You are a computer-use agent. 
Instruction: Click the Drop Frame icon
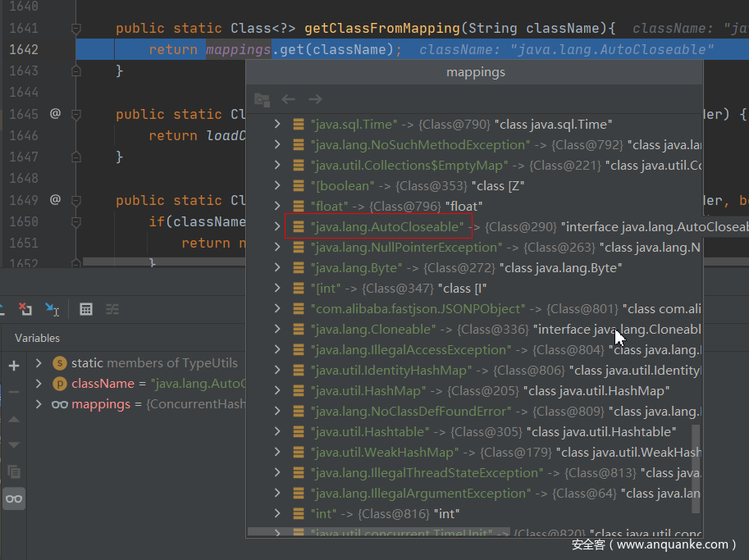tap(25, 309)
